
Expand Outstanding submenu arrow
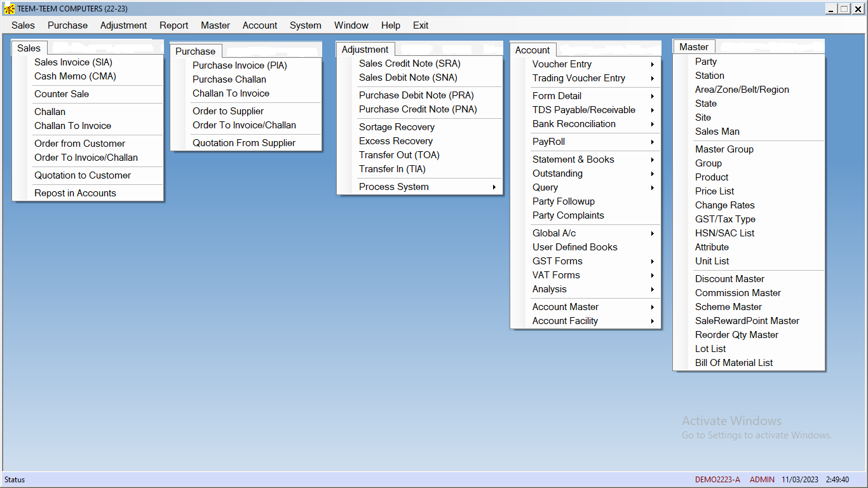coord(652,173)
